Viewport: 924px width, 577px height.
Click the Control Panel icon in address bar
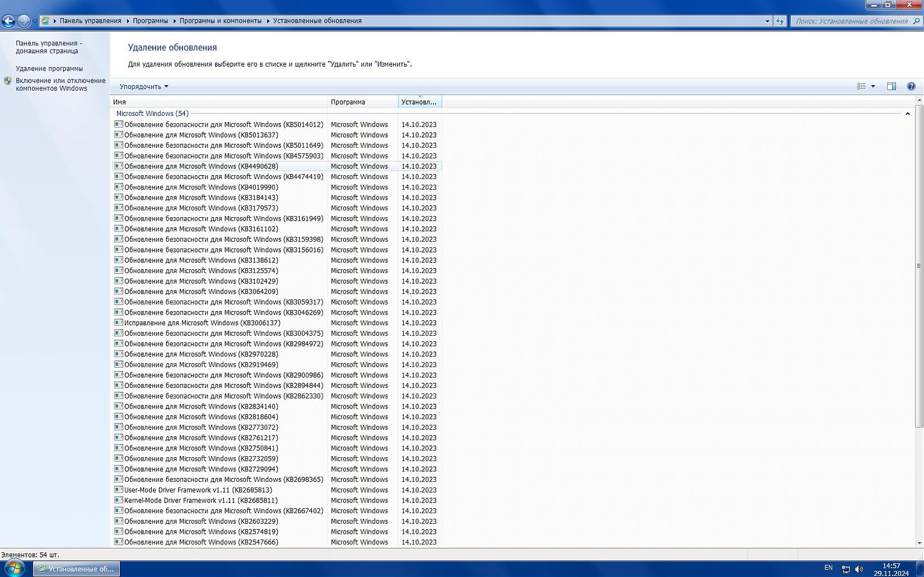point(45,21)
